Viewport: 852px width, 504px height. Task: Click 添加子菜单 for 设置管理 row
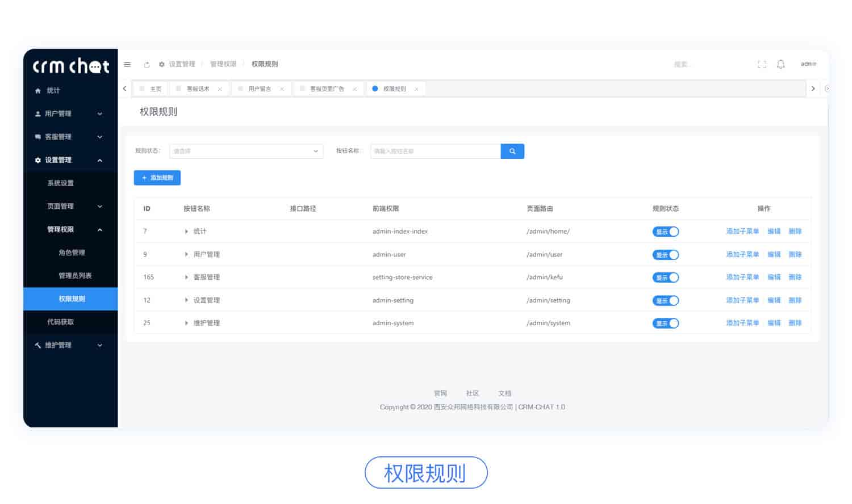pyautogui.click(x=742, y=300)
